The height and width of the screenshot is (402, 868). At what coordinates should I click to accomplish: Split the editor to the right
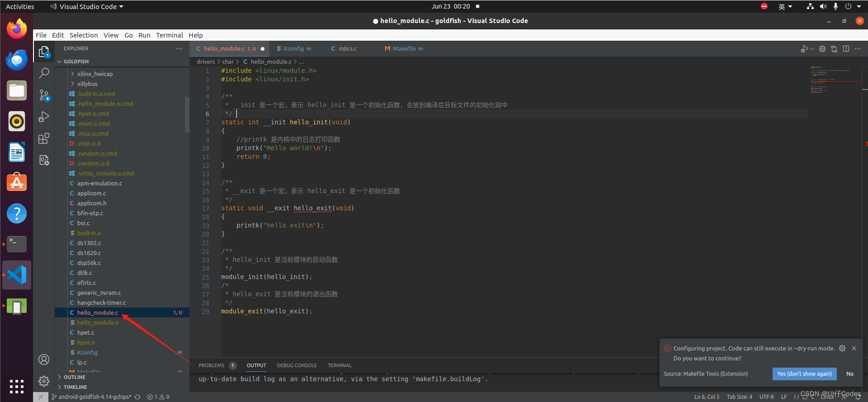coord(846,49)
